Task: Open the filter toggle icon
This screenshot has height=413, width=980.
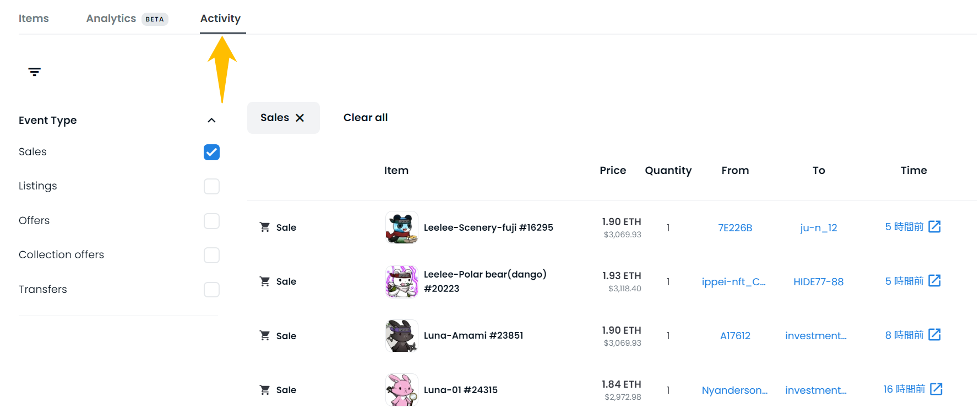Action: (x=35, y=72)
